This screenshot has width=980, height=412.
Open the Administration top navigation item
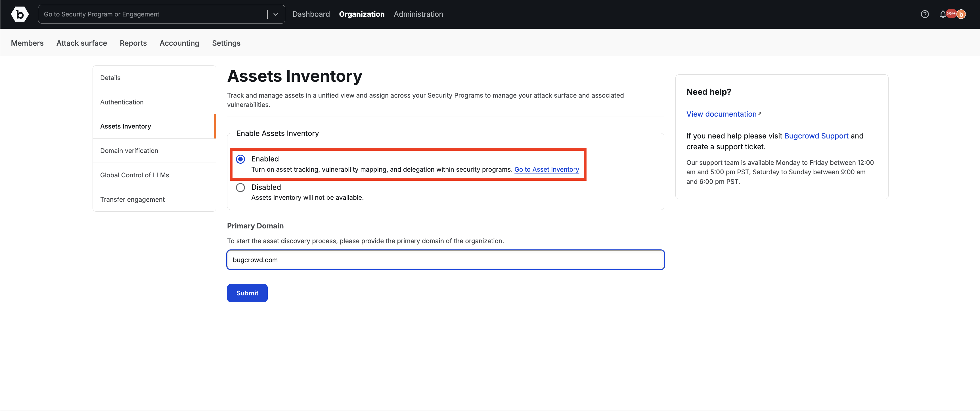coord(418,14)
